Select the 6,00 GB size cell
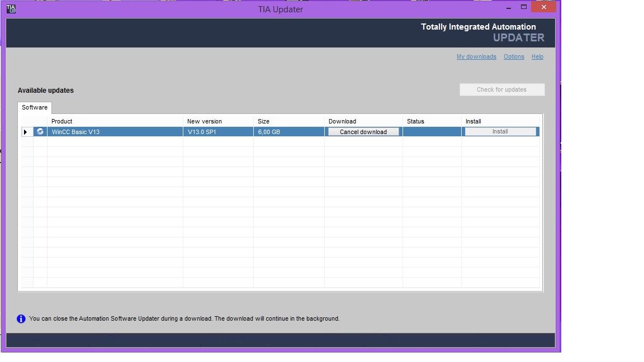Viewport: 644px width, 362px height. [x=288, y=132]
